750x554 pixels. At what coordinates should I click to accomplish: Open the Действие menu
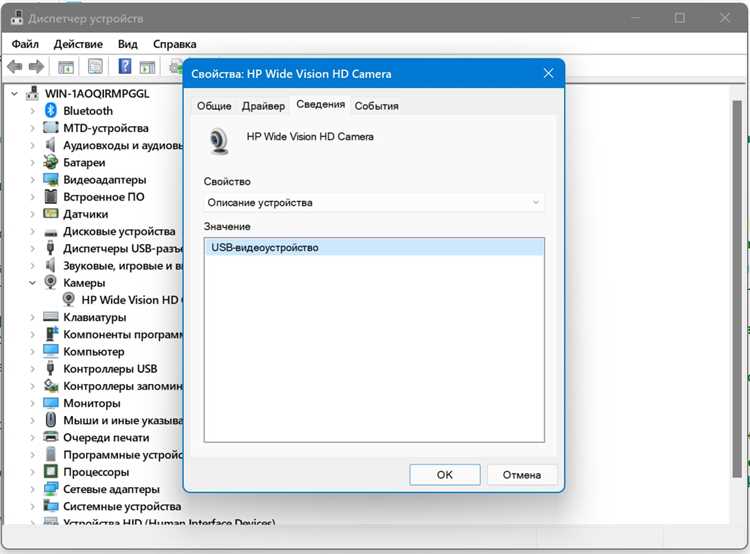click(78, 44)
